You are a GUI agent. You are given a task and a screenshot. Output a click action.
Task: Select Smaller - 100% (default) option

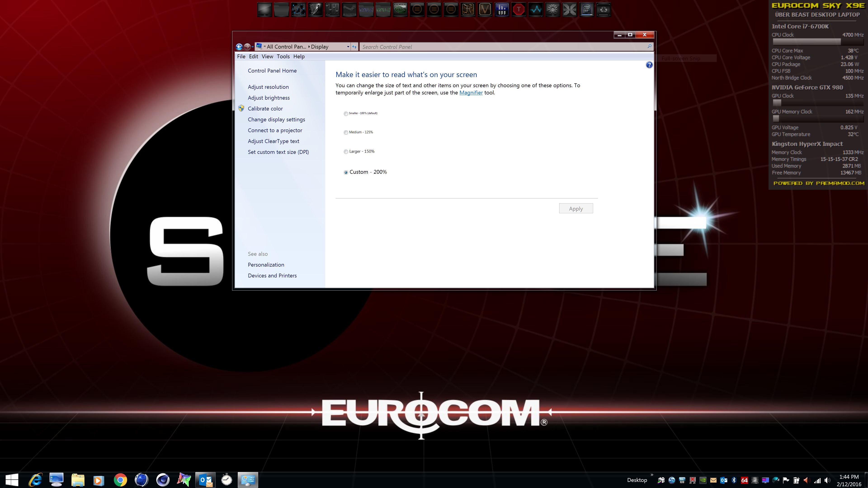click(361, 113)
